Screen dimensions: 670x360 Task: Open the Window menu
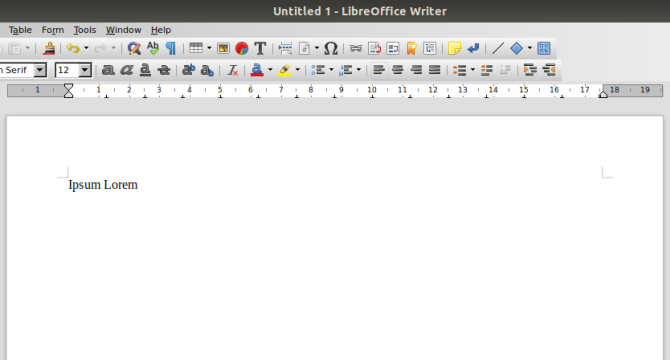pyautogui.click(x=123, y=30)
